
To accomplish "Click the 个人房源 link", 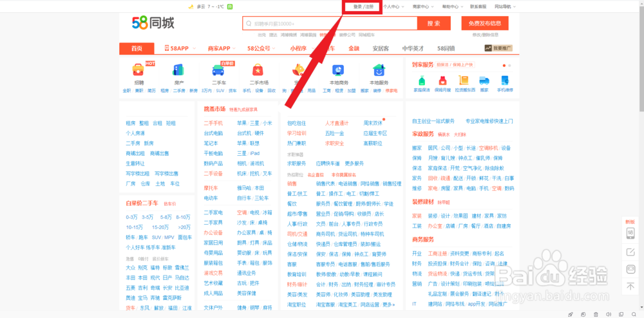I will point(135,133).
